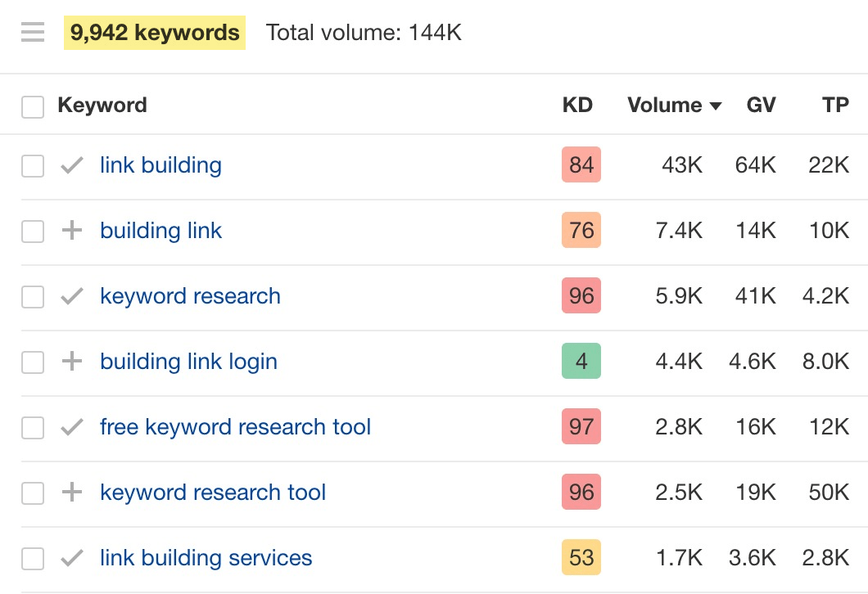Click the KD column header
The width and height of the screenshot is (868, 594).
click(x=577, y=106)
